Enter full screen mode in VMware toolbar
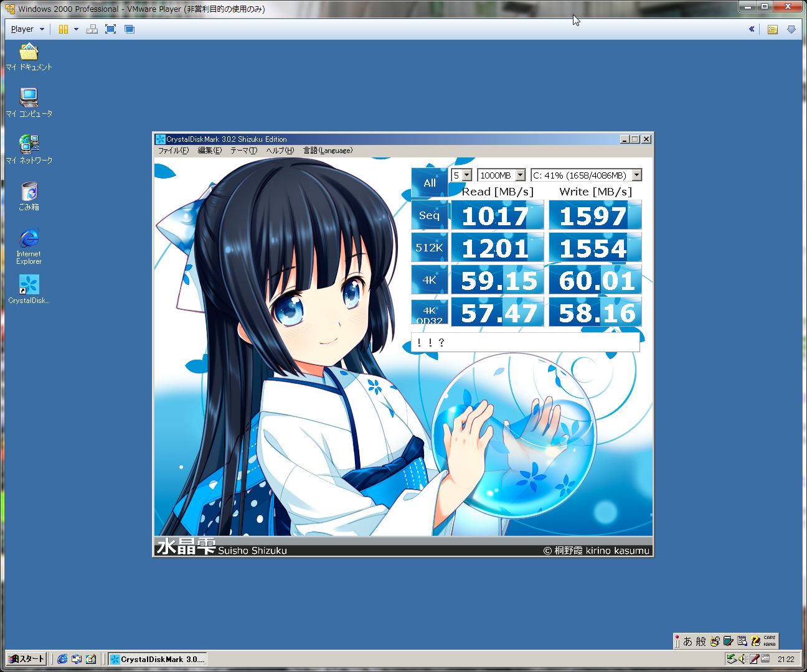 pyautogui.click(x=111, y=29)
